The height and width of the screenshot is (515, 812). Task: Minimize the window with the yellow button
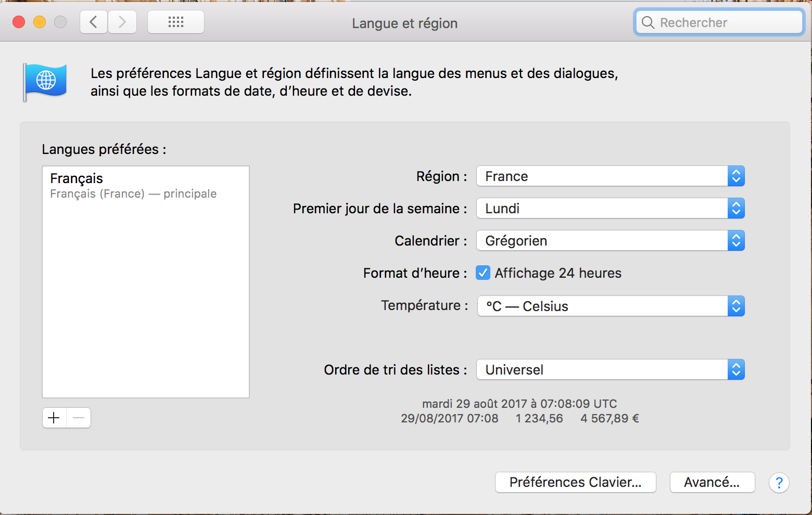40,22
